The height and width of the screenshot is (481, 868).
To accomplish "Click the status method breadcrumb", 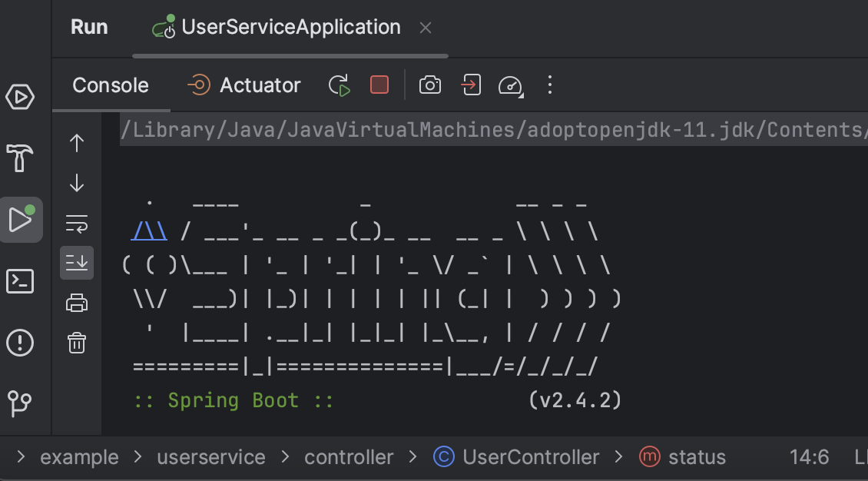I will coord(682,457).
